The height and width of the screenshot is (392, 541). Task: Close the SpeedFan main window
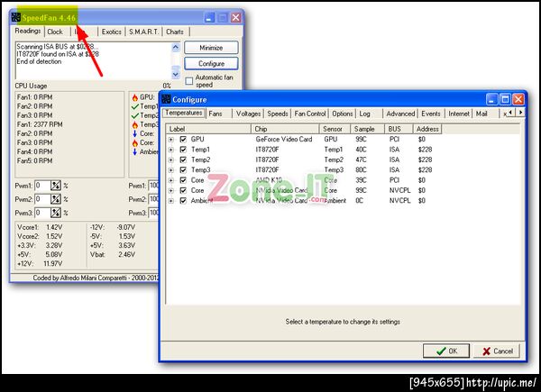[x=236, y=18]
